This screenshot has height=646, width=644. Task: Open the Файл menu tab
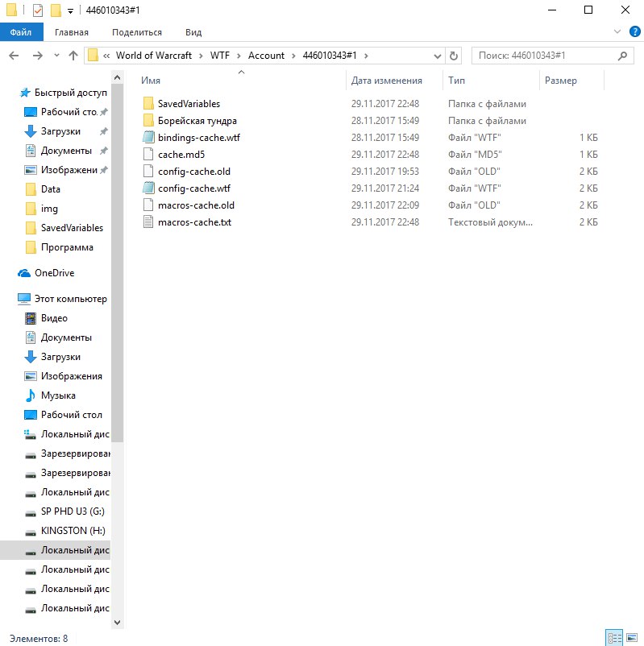point(20,32)
